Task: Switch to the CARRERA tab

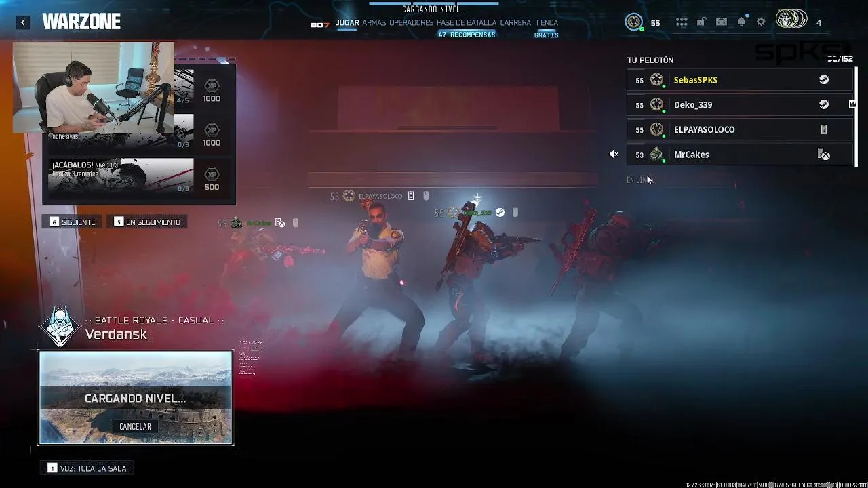Action: point(515,22)
